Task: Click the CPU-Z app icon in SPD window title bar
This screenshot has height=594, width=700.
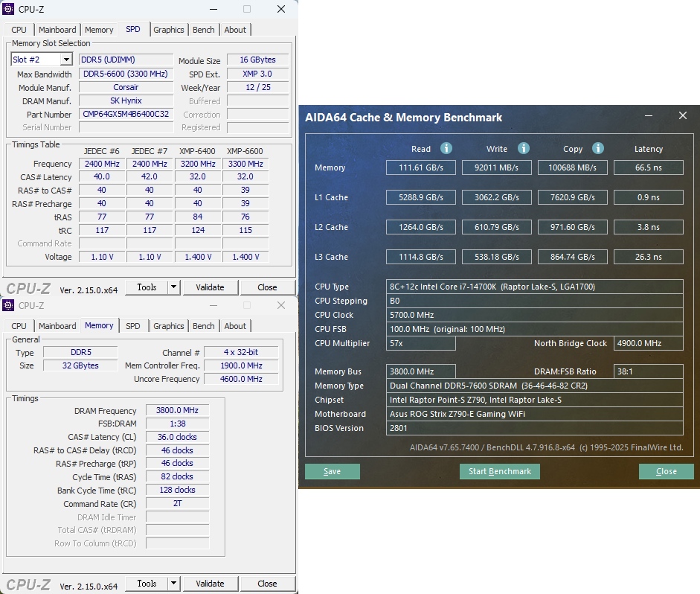Action: coord(8,9)
